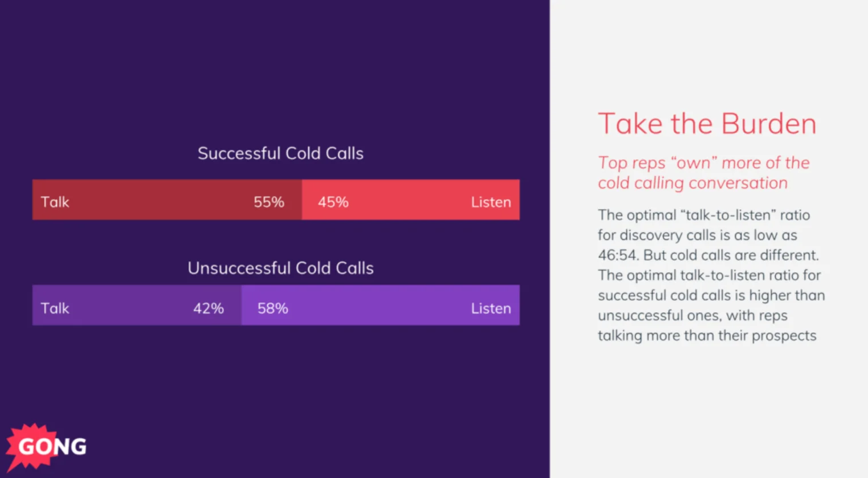Click the paragraph's last line "talking more than their prospects"

[707, 336]
